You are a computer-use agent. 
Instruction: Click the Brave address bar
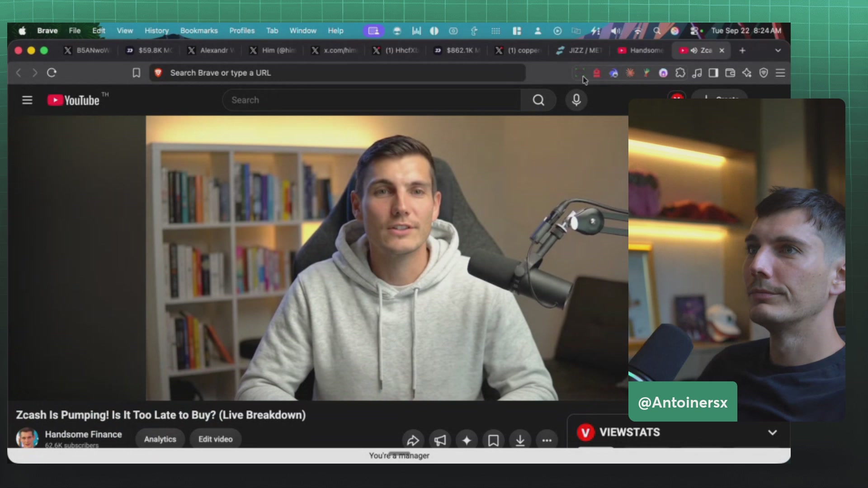(337, 73)
